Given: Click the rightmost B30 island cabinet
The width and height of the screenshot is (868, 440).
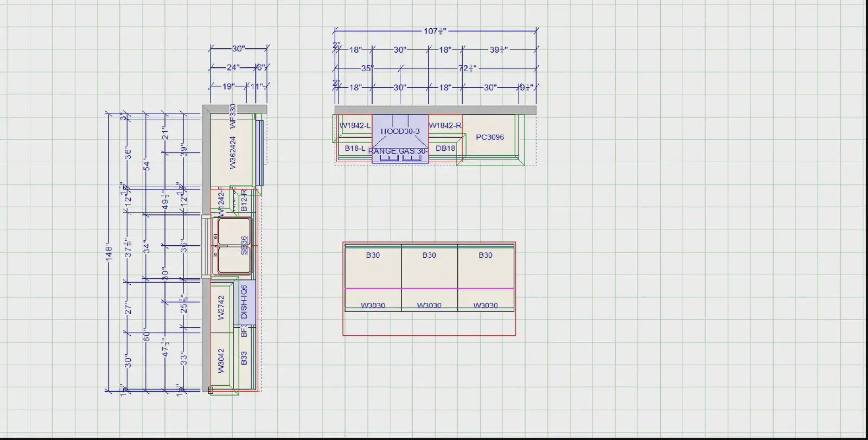Looking at the screenshot, I should pos(486,255).
